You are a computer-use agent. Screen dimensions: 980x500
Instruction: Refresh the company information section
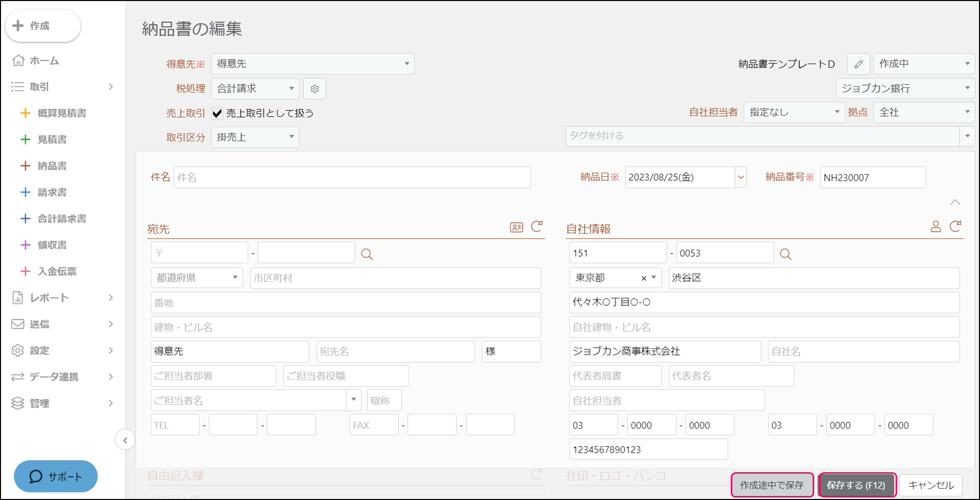coord(955,227)
